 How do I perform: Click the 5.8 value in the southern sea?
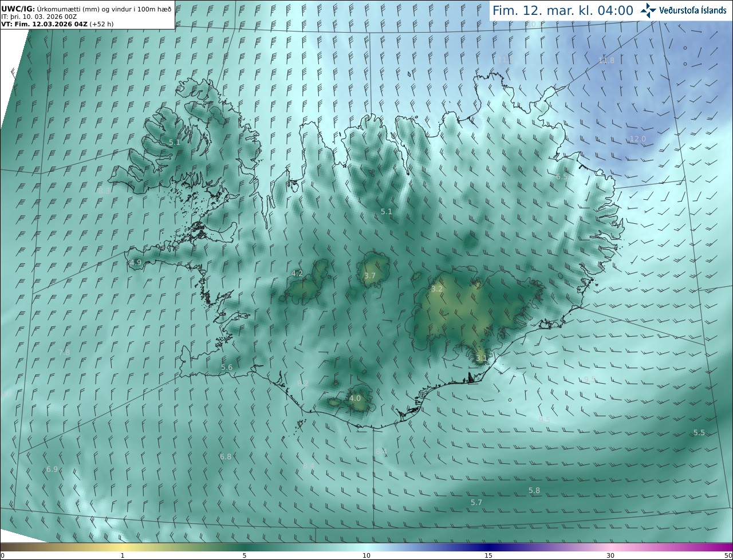click(534, 490)
